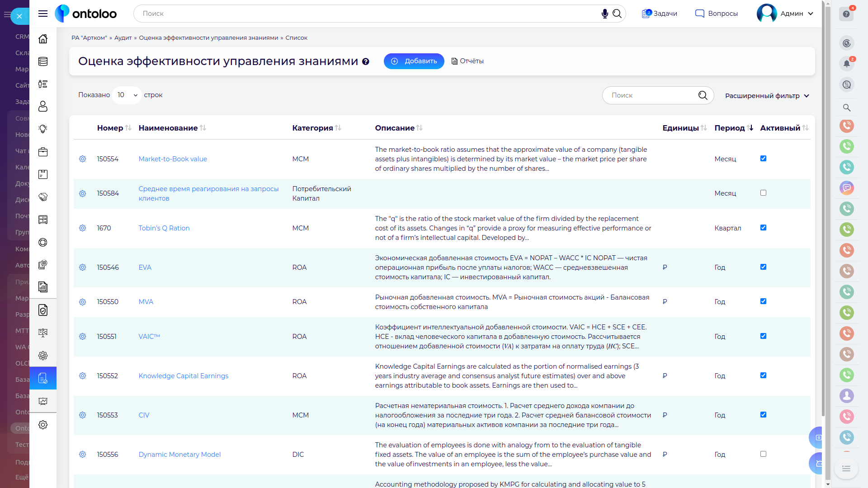The height and width of the screenshot is (488, 868).
Task: Click the lightbulb ideas sidebar icon
Action: point(43,129)
